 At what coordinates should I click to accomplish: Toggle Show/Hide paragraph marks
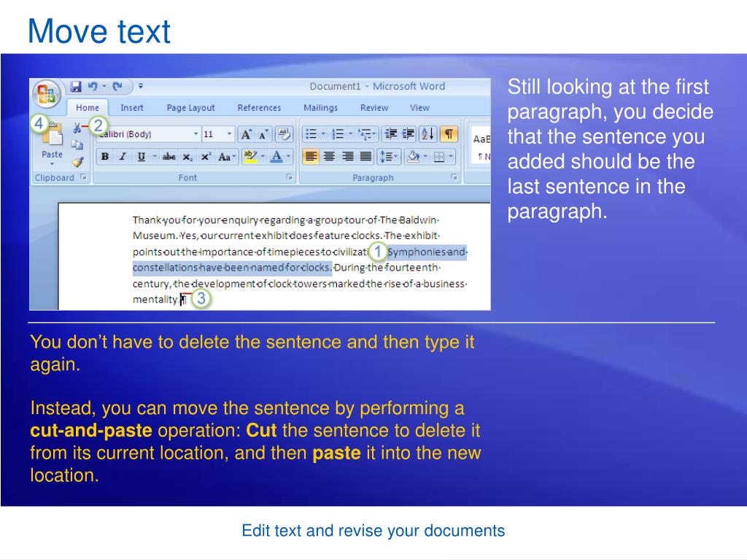[449, 134]
